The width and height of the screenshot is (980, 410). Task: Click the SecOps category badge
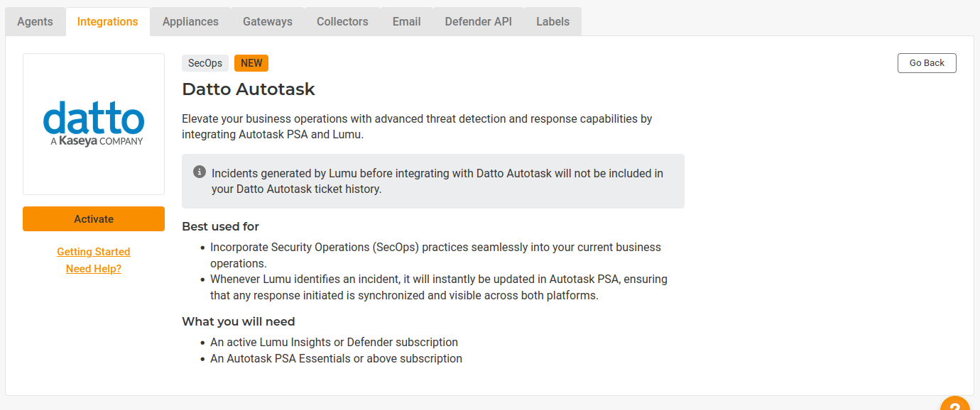205,63
